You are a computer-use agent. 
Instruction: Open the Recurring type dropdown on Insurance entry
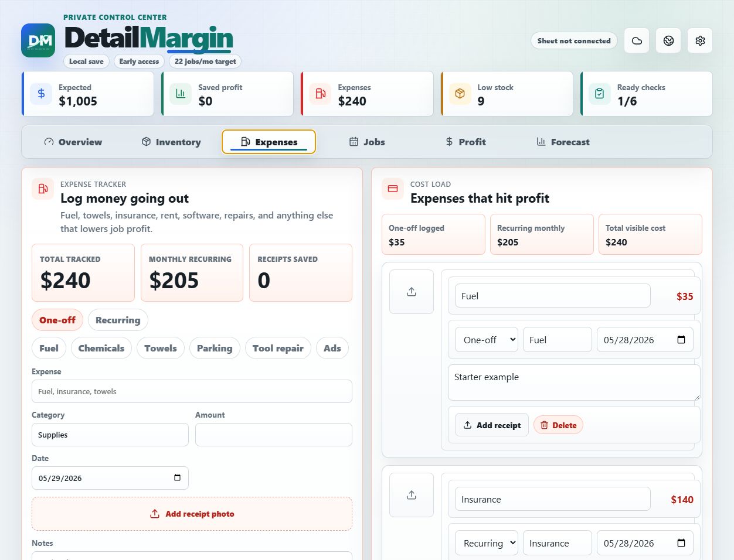(x=487, y=543)
